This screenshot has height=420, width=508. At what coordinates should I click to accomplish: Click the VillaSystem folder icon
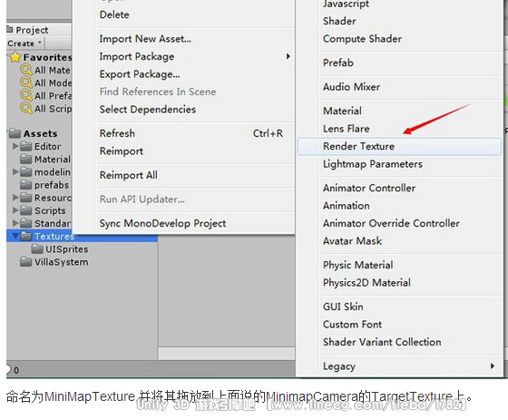(x=26, y=261)
